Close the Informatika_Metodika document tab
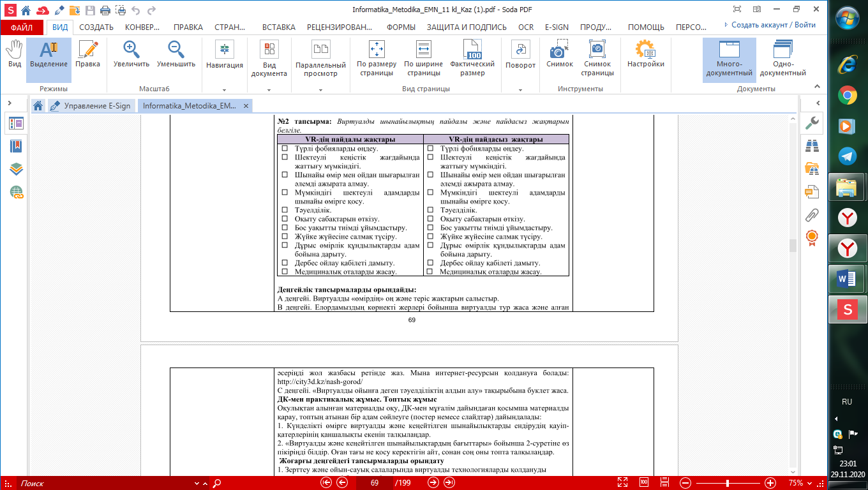 [x=246, y=106]
